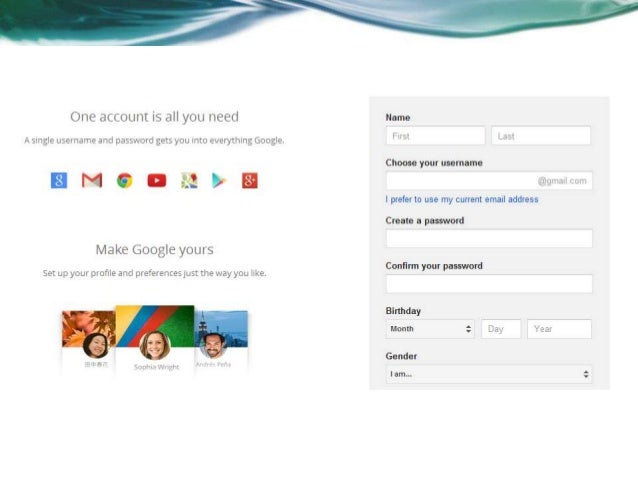The image size is (638, 479).
Task: Click the Create a password field
Action: click(489, 238)
